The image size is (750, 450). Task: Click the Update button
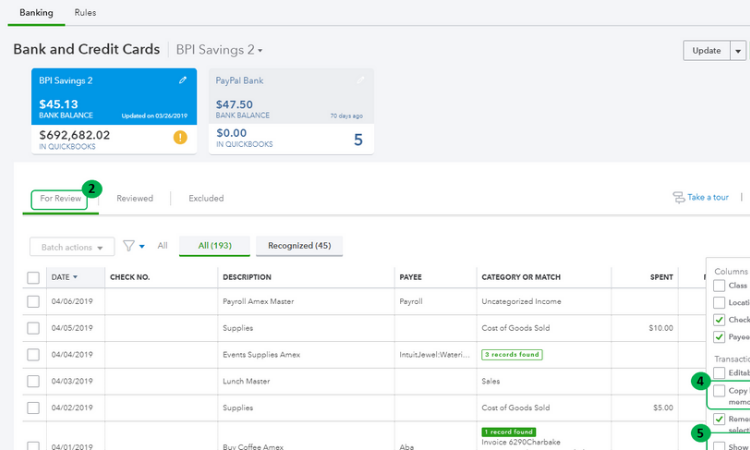coord(706,51)
